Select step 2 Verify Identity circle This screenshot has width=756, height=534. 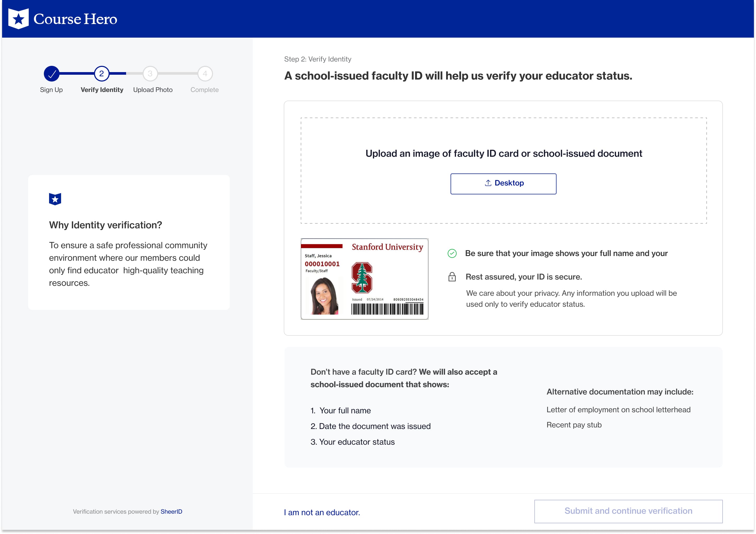[101, 74]
